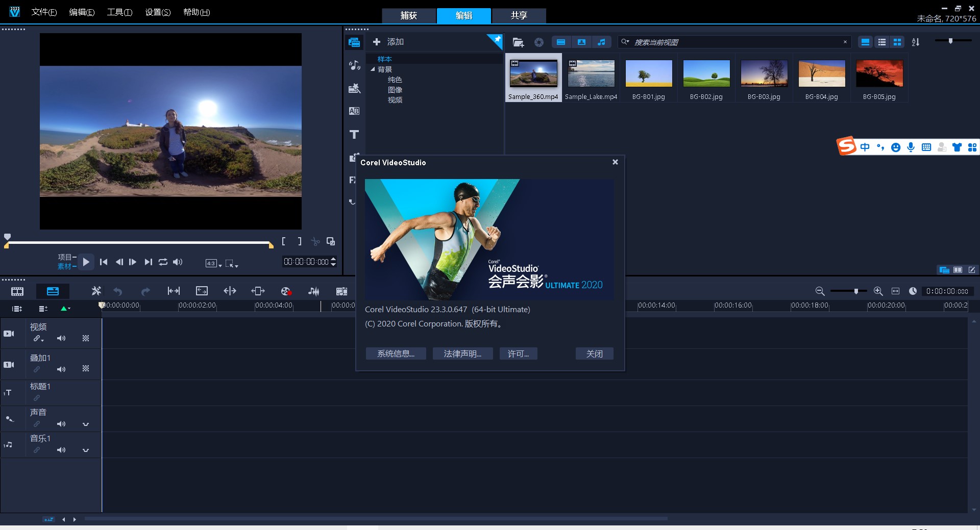The width and height of the screenshot is (980, 530).
Task: Open the Title library T icon
Action: (354, 134)
